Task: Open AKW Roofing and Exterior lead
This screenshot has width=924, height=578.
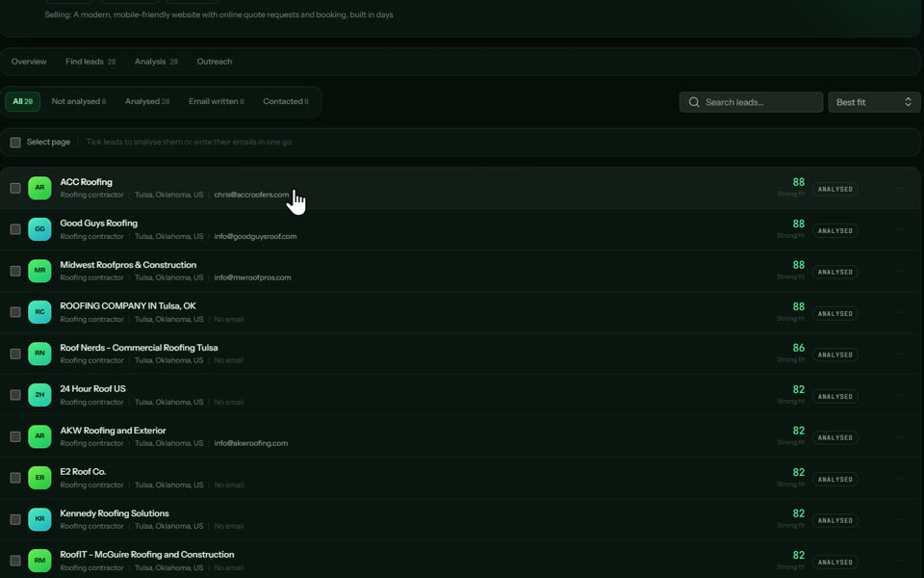Action: point(114,431)
